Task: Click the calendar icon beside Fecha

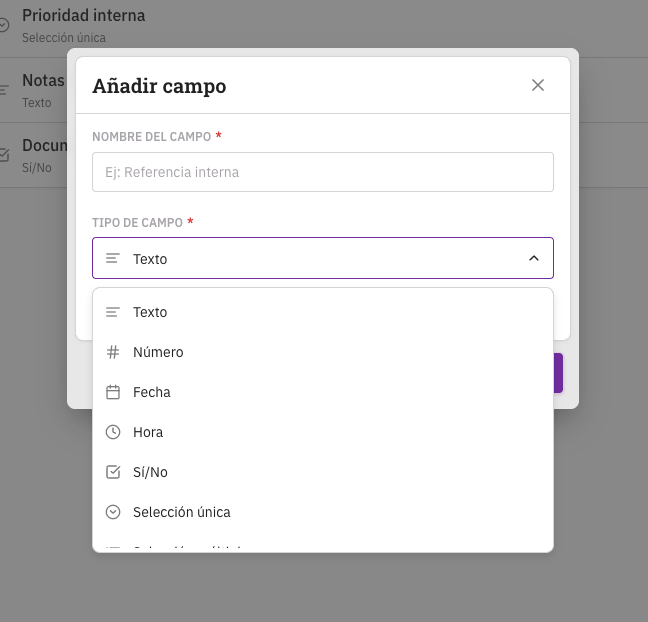Action: [113, 392]
